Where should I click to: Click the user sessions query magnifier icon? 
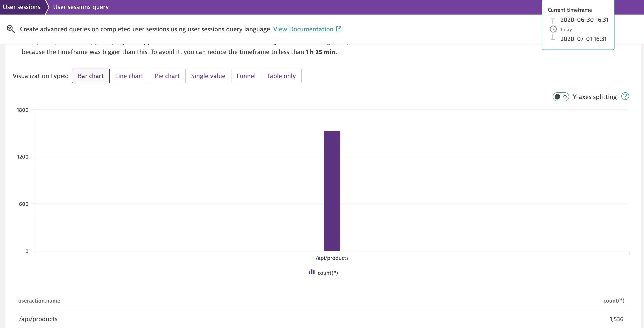pos(10,29)
